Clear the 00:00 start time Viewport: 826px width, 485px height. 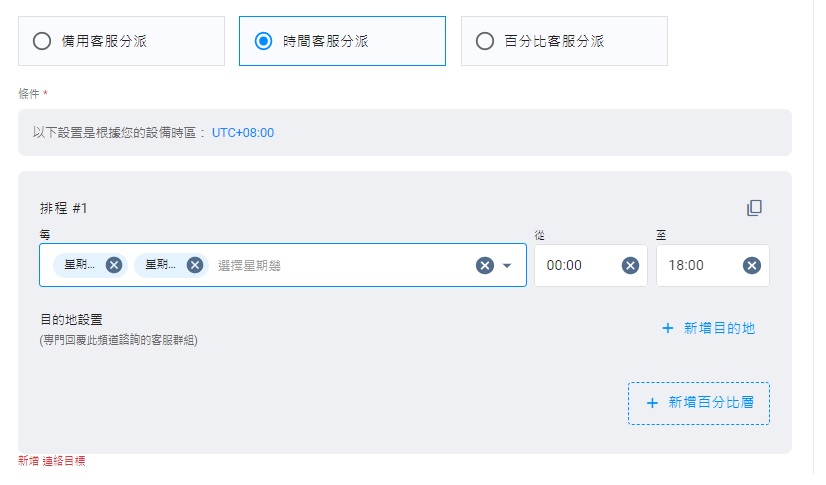click(x=630, y=265)
